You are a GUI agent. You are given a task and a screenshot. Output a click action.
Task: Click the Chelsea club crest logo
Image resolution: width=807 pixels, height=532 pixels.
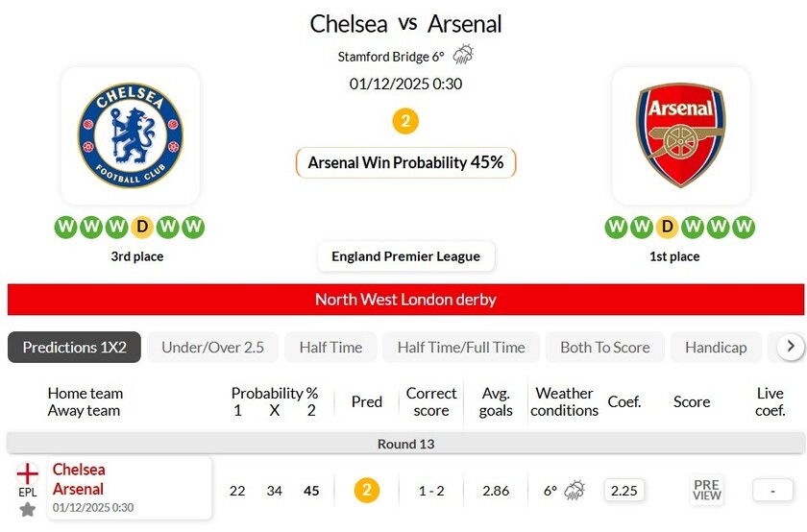[130, 134]
